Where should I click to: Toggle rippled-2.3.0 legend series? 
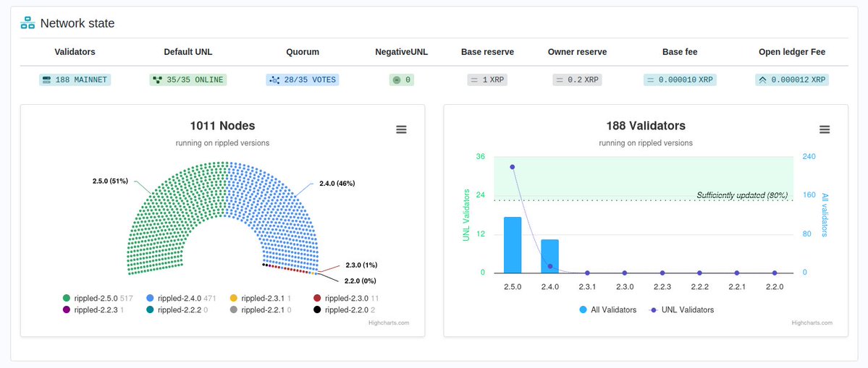click(x=346, y=299)
